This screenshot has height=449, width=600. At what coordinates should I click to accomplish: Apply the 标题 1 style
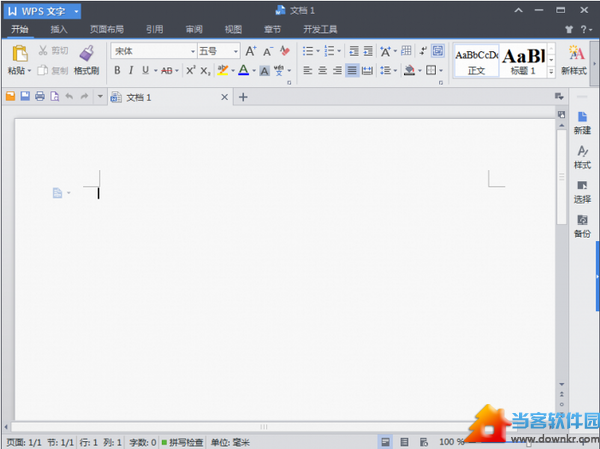tap(523, 61)
